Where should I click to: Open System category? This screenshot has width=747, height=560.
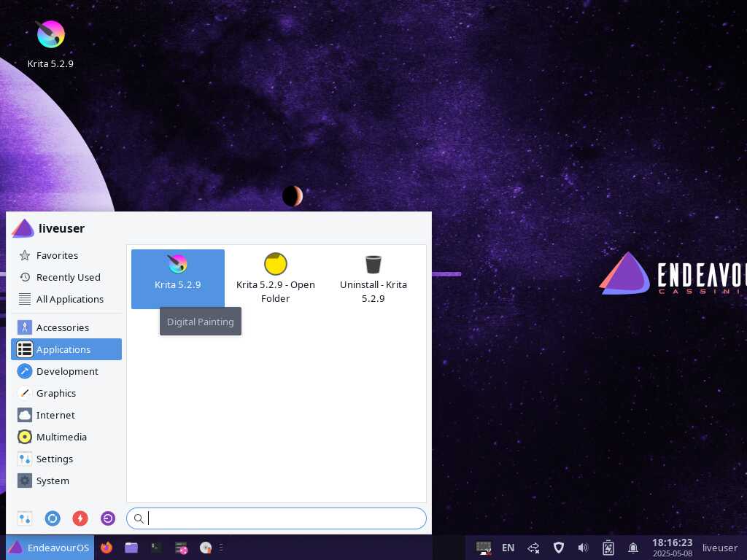[66, 481]
